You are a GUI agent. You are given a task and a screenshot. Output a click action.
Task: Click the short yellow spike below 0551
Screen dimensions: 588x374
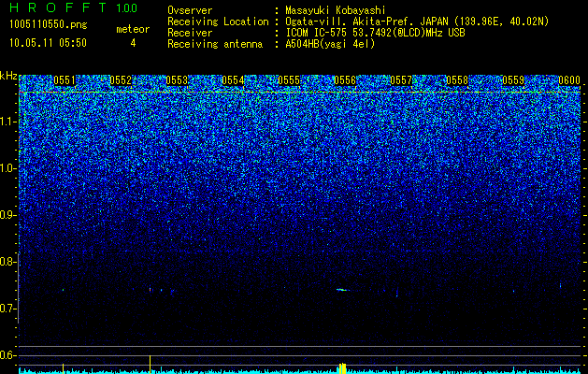click(x=63, y=368)
